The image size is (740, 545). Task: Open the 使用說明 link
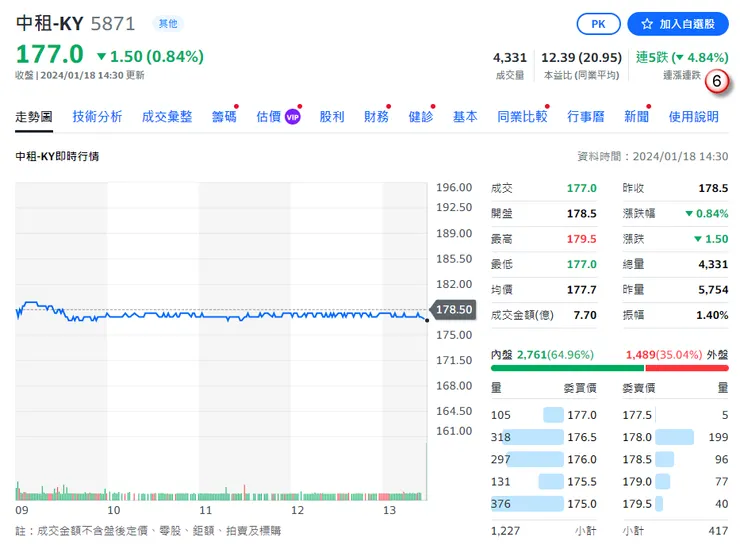pyautogui.click(x=693, y=117)
